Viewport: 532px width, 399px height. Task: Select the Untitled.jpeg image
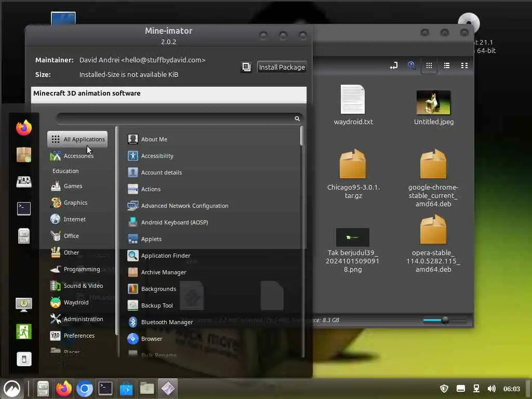(434, 107)
